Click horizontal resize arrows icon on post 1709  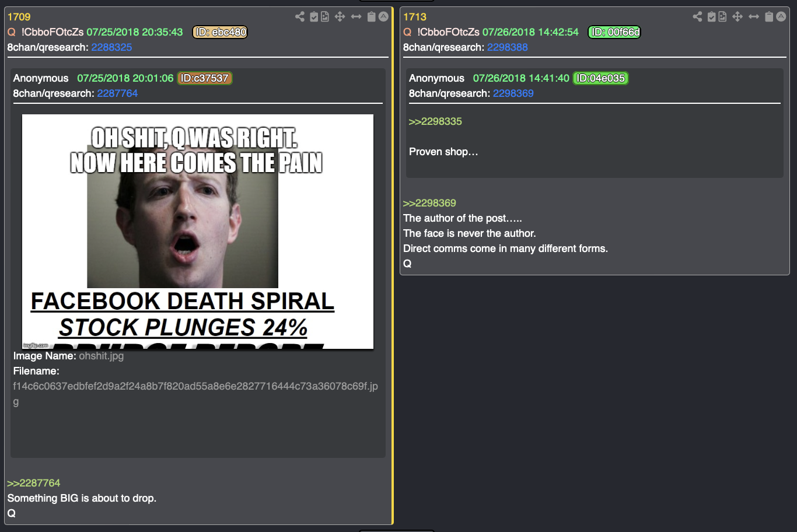pos(356,16)
